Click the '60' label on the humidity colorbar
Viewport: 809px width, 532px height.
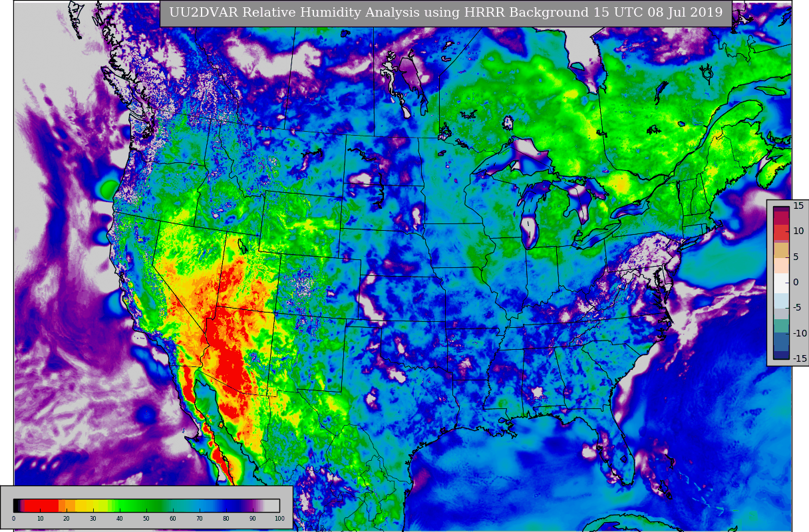(173, 519)
